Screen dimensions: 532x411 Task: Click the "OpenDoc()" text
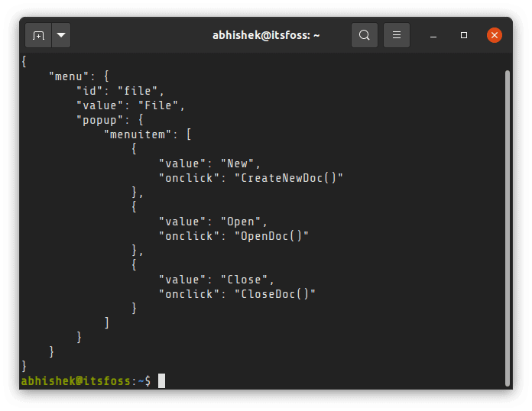[x=271, y=236]
